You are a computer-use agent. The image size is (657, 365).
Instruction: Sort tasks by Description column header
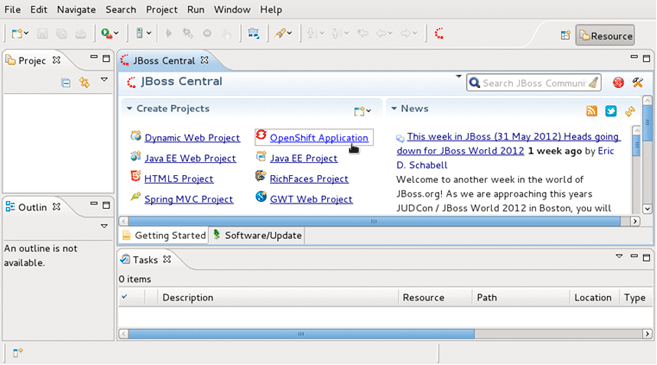click(x=278, y=298)
